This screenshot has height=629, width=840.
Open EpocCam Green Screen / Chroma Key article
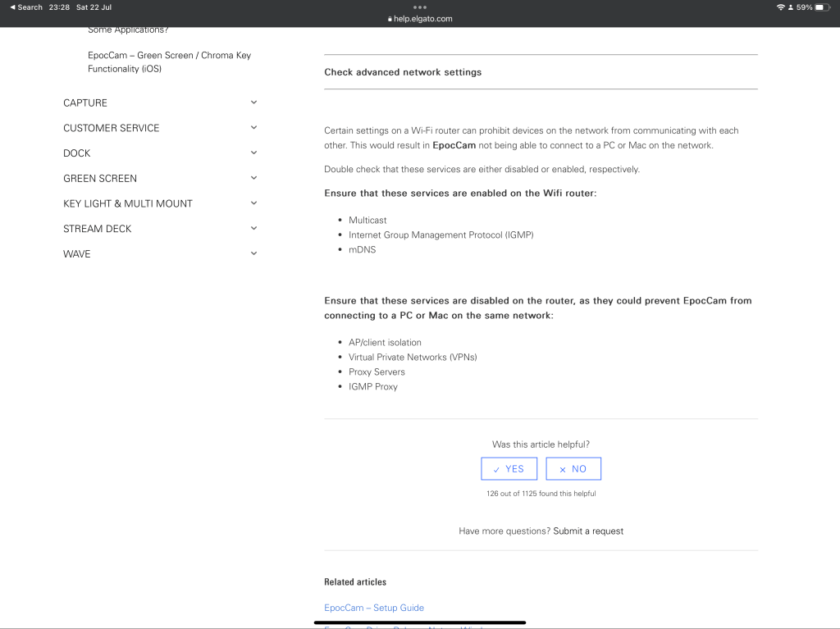(169, 62)
